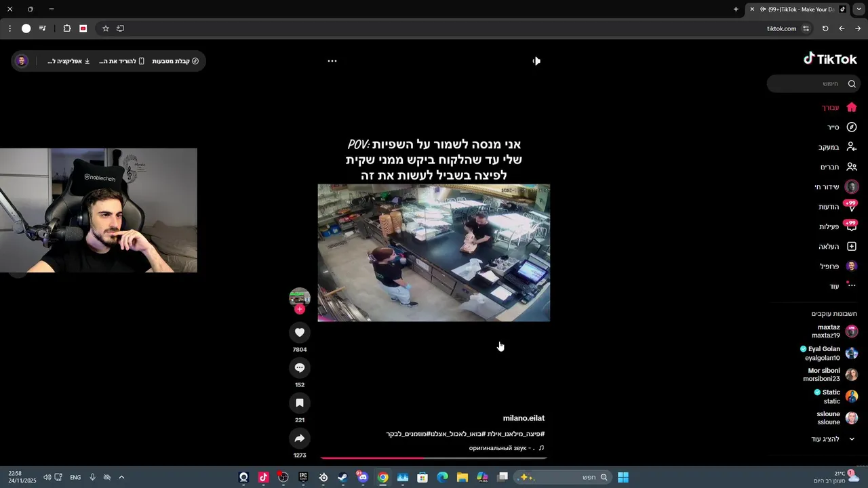Open the Following (במעקב) page
Screen dimensions: 868x488
(837, 147)
